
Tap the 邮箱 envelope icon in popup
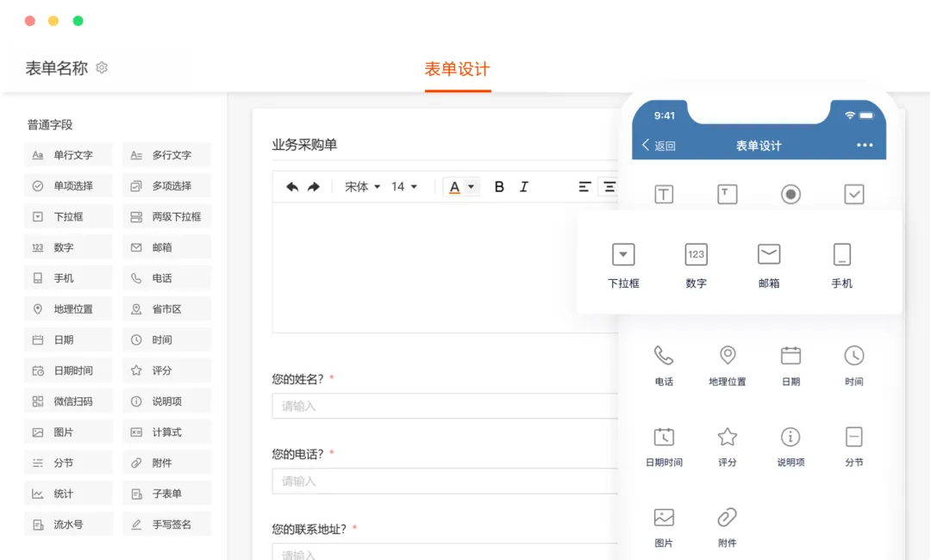768,254
